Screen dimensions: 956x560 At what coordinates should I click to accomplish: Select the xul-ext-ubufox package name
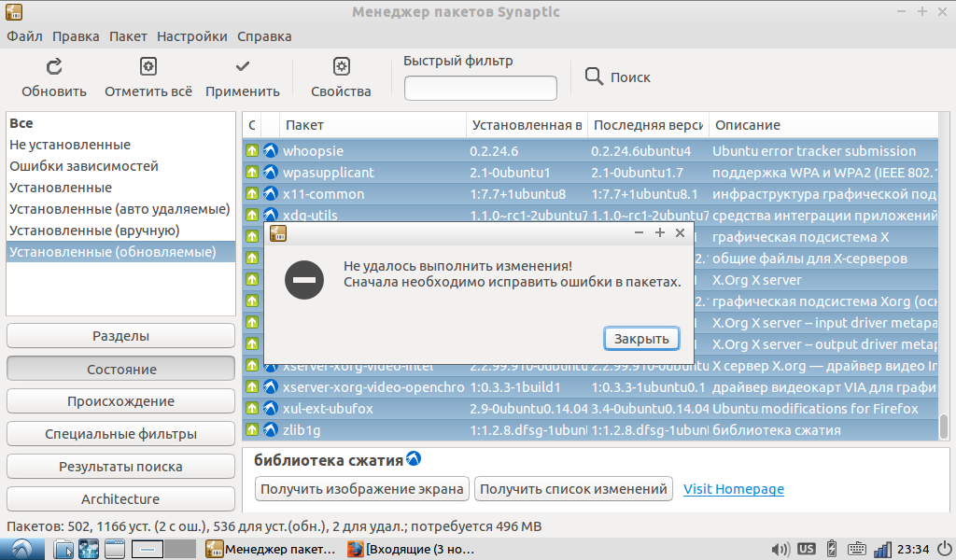click(x=328, y=408)
